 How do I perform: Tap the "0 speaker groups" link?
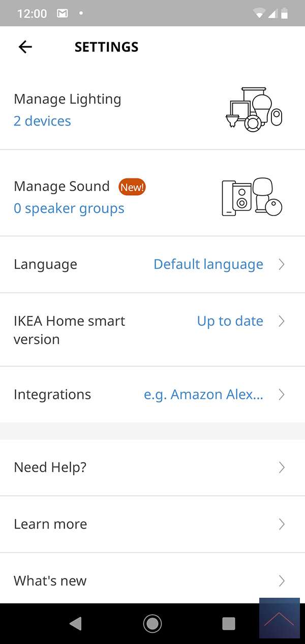pos(69,208)
